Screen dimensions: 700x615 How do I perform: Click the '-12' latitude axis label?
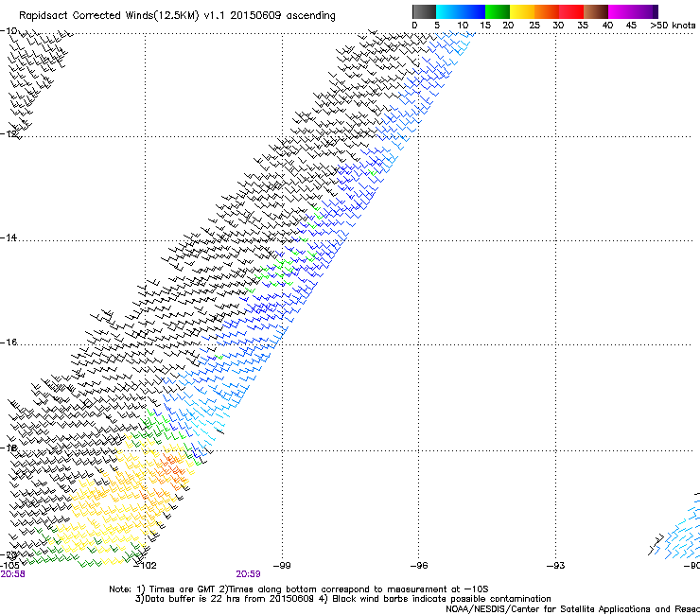tap(9, 134)
